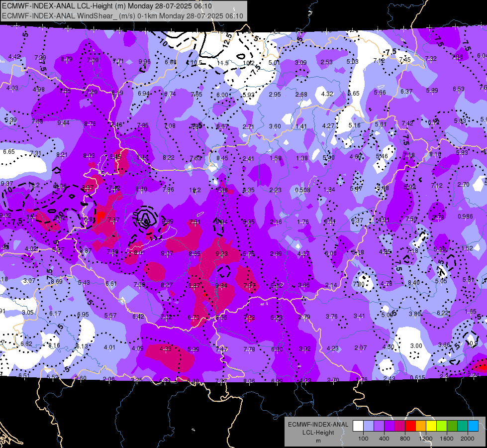Click the grid value 7.78

point(249,349)
